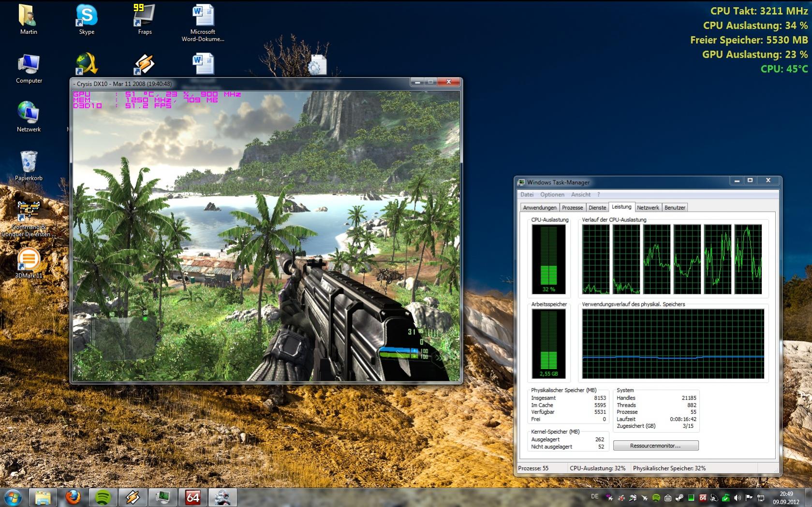Click the 51.2 FPS overlay text in Crysis
This screenshot has height=507, width=812.
(x=148, y=105)
